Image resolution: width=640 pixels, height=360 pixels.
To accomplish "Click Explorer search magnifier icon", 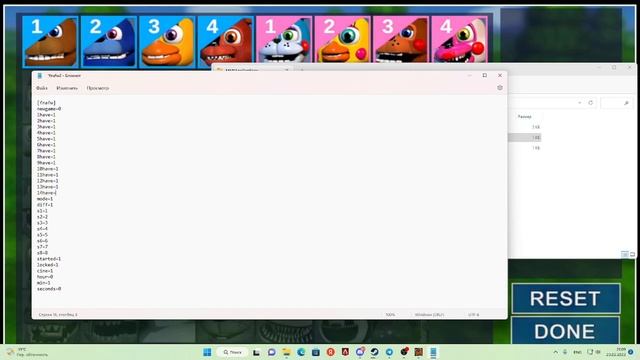I will (626, 103).
